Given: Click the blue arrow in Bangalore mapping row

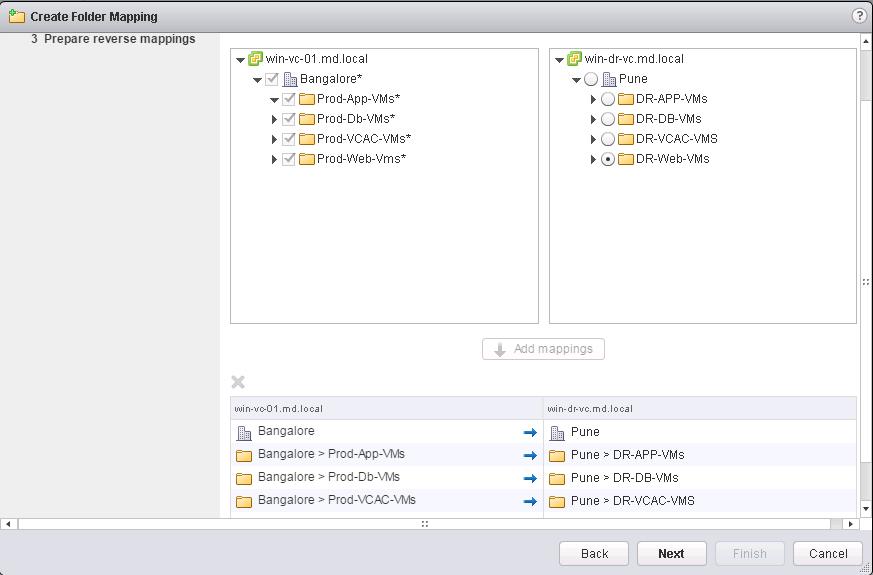Looking at the screenshot, I should tap(530, 433).
